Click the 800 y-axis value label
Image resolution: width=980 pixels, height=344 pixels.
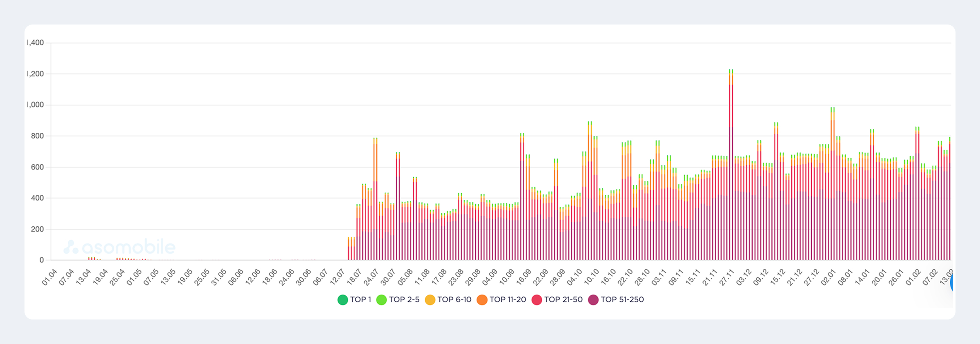pos(37,136)
